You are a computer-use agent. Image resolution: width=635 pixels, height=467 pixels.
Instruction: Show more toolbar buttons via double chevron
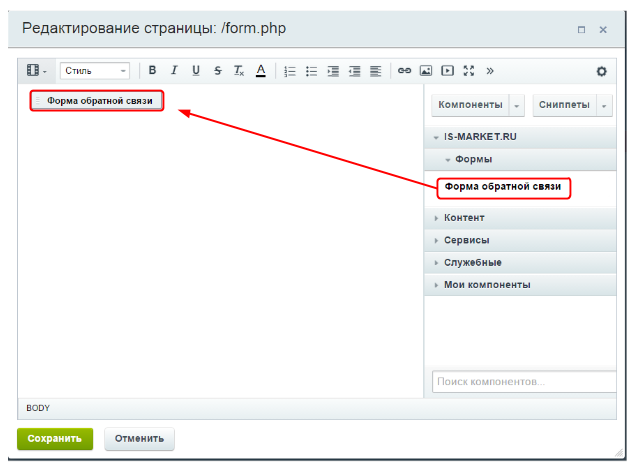[490, 71]
